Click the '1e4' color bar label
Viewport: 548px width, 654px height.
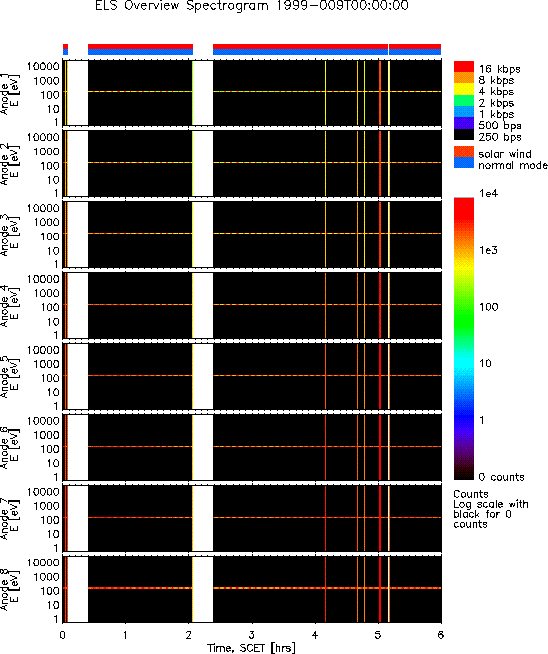488,194
